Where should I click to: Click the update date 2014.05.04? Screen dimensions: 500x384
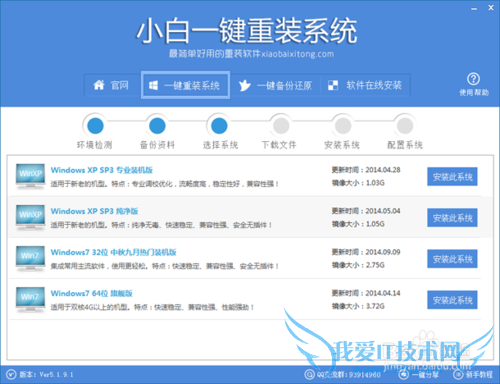[x=383, y=211]
